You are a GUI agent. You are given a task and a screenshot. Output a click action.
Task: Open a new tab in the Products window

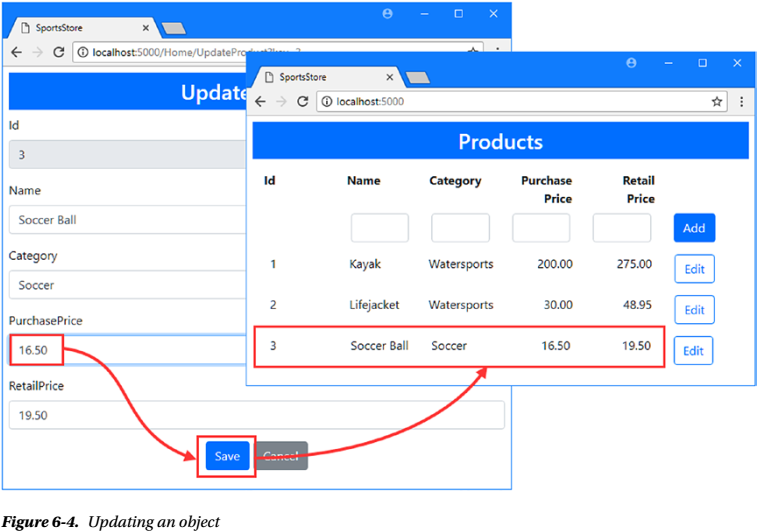(418, 77)
